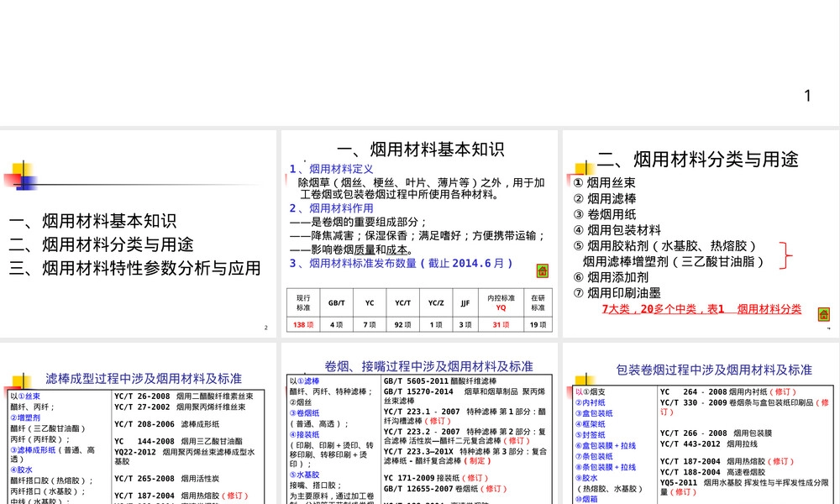Click the table cell 92 项
Viewport: 840px width, 504px height.
(403, 324)
